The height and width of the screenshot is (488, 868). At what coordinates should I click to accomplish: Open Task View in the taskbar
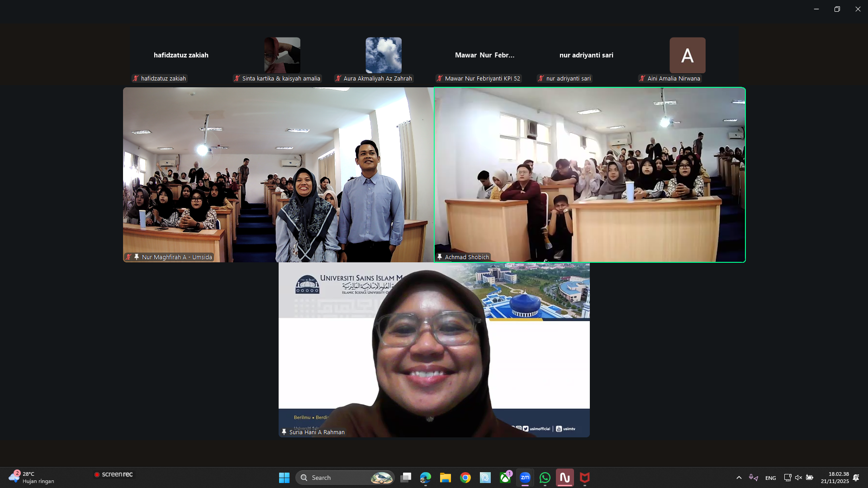(x=406, y=478)
